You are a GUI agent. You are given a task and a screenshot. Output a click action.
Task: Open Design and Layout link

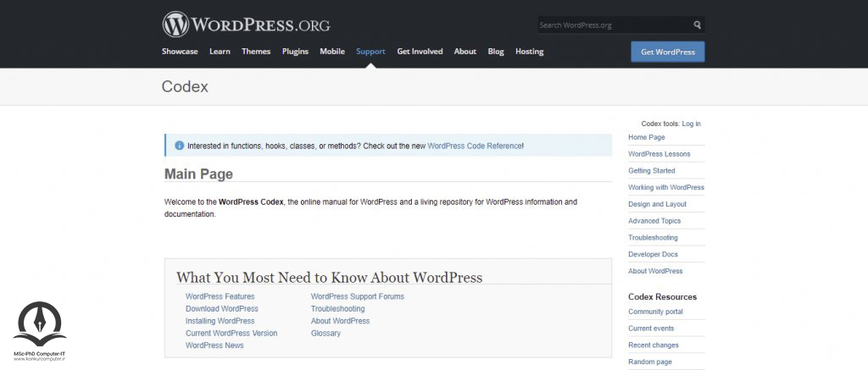[x=657, y=204]
